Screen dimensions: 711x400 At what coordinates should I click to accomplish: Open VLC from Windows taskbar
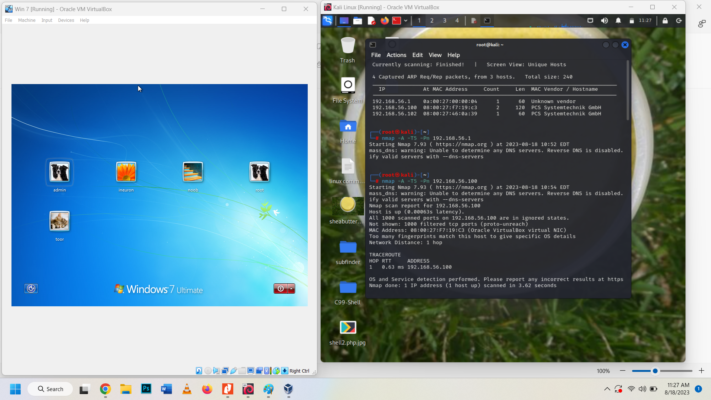187,389
